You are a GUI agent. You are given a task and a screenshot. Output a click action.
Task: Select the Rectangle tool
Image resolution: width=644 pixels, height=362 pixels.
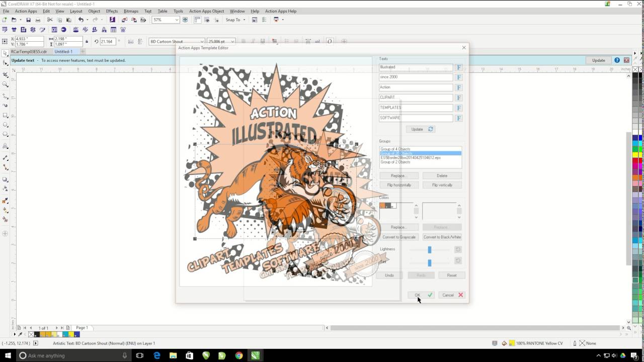pos(6,115)
